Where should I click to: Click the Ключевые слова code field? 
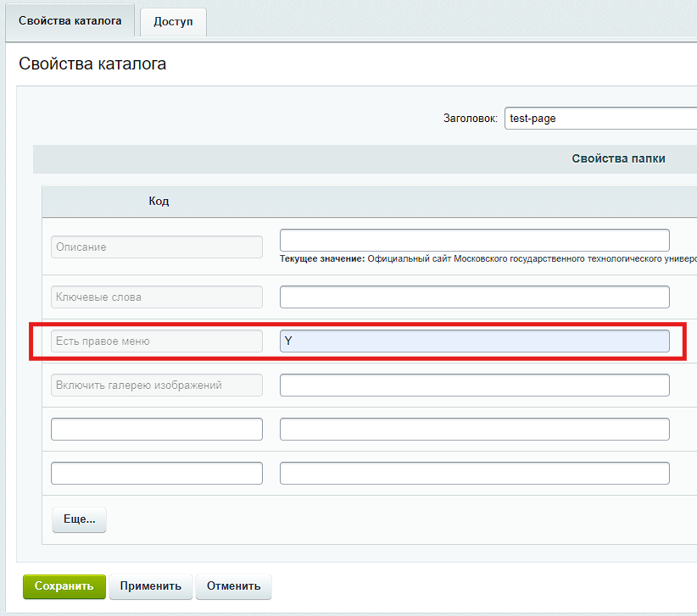157,297
